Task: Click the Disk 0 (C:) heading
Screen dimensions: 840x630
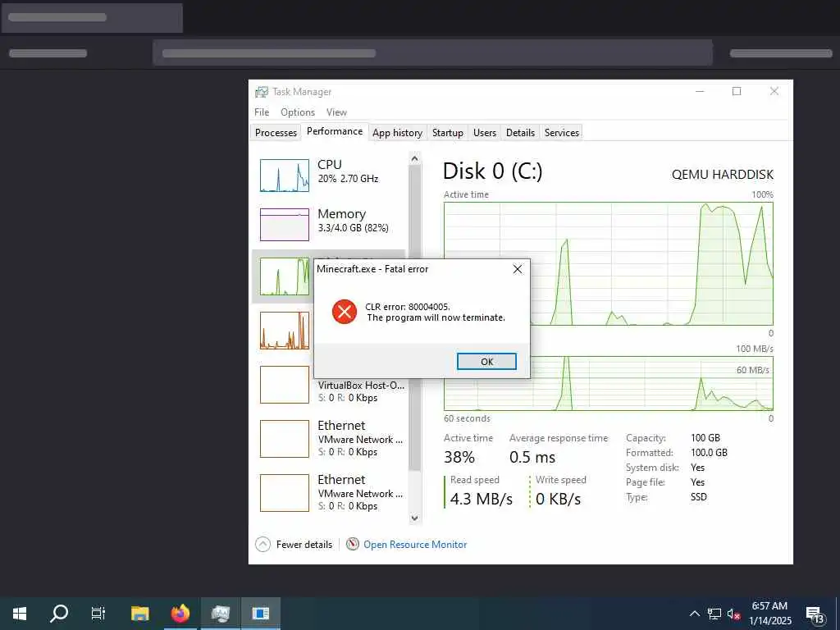Action: (492, 171)
